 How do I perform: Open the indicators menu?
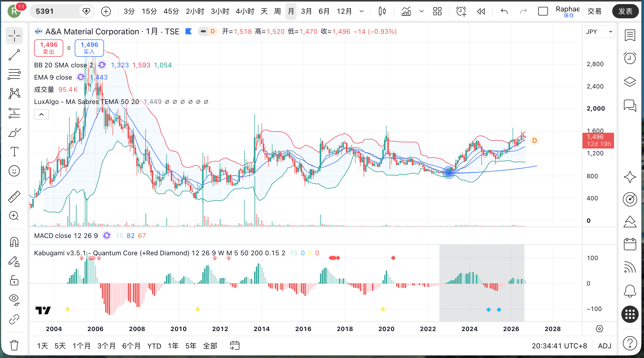tap(406, 11)
